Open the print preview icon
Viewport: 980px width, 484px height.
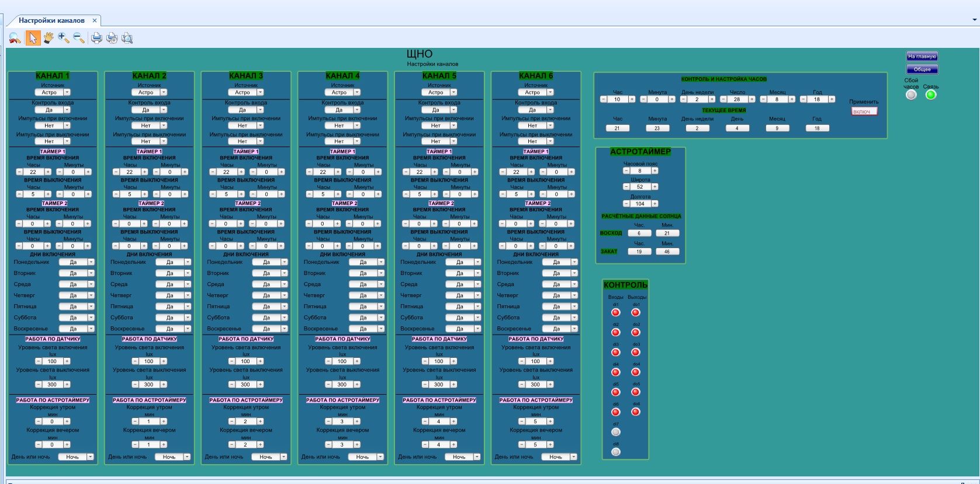(127, 39)
